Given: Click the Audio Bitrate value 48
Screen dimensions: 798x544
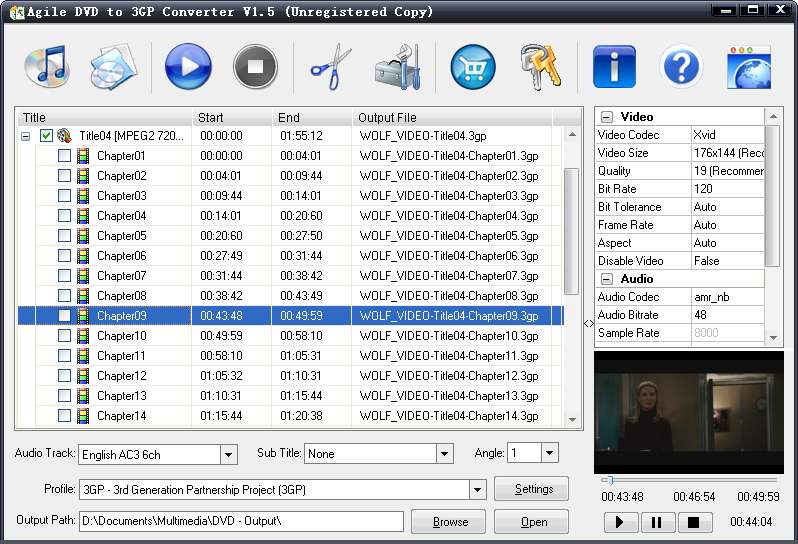Looking at the screenshot, I should pos(727,314).
